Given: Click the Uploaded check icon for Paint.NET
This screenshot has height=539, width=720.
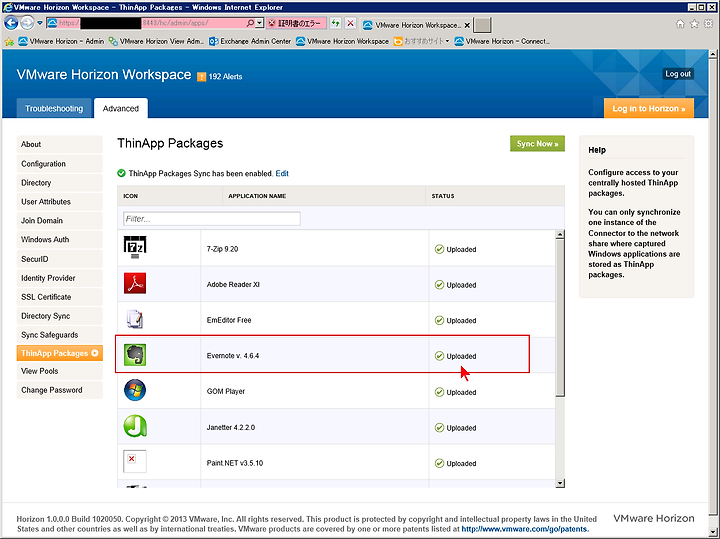Looking at the screenshot, I should 439,463.
